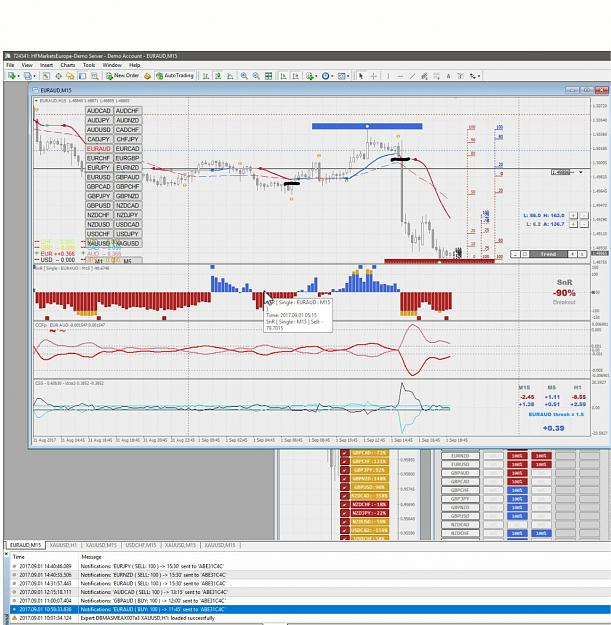Expand the new chart dropdown arrow
The height and width of the screenshot is (625, 611).
(18, 76)
